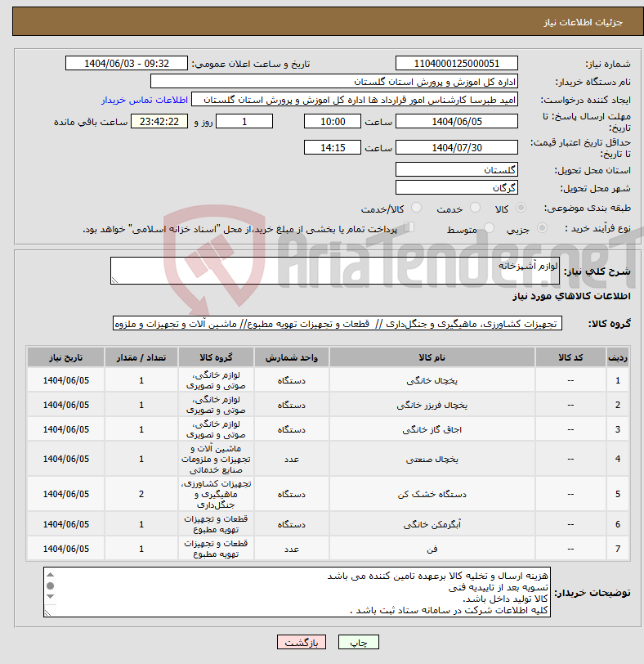Viewport: 644px width, 664px height.
Task: Click the buyer organization name field
Action: click(x=333, y=82)
